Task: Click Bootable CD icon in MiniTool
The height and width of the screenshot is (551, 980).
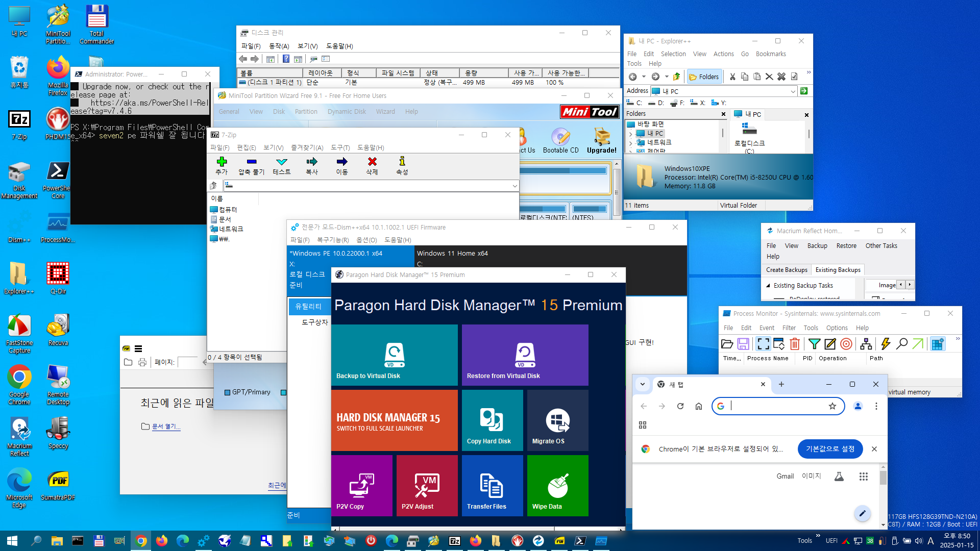Action: tap(560, 140)
